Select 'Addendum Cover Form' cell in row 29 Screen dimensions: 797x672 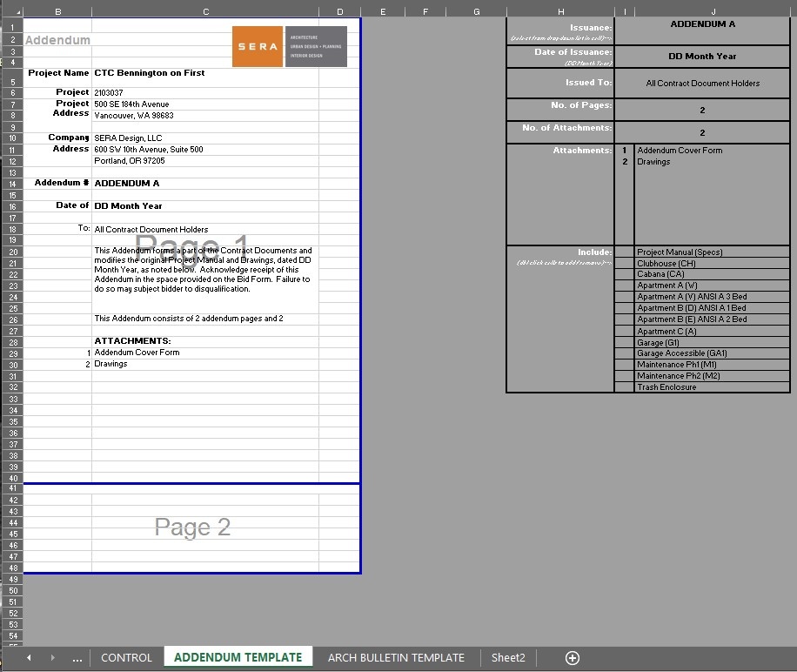(205, 353)
